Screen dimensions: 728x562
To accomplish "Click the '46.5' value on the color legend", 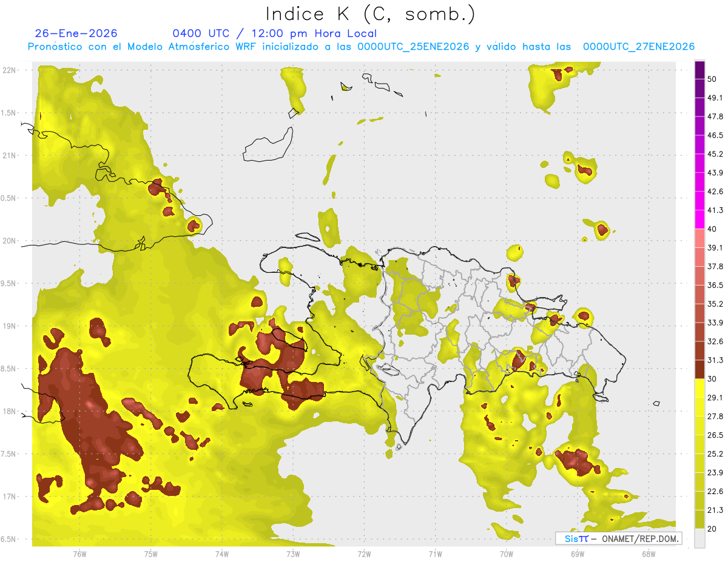I will tap(715, 135).
